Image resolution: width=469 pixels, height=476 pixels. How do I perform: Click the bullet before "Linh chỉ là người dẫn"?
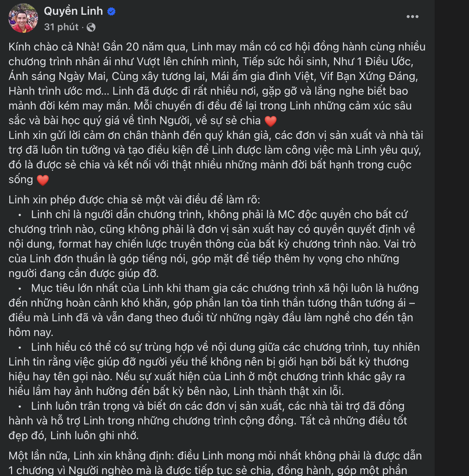[20, 215]
